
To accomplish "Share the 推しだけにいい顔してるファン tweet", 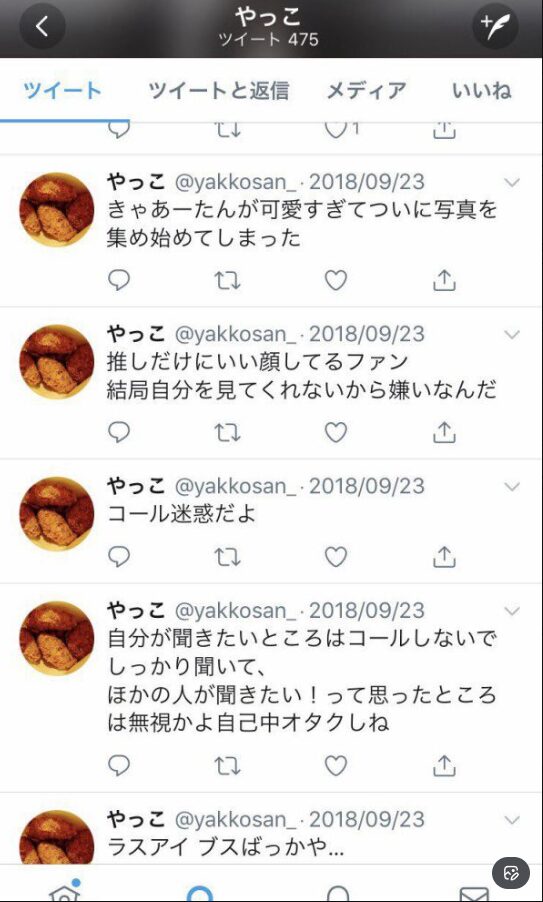I will [x=444, y=433].
